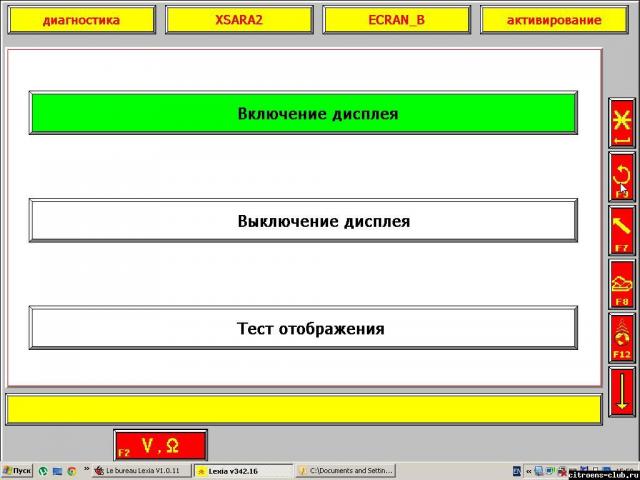Open the Windows 'Пуск' start button
Screen dimensions: 640x480
tap(16, 471)
